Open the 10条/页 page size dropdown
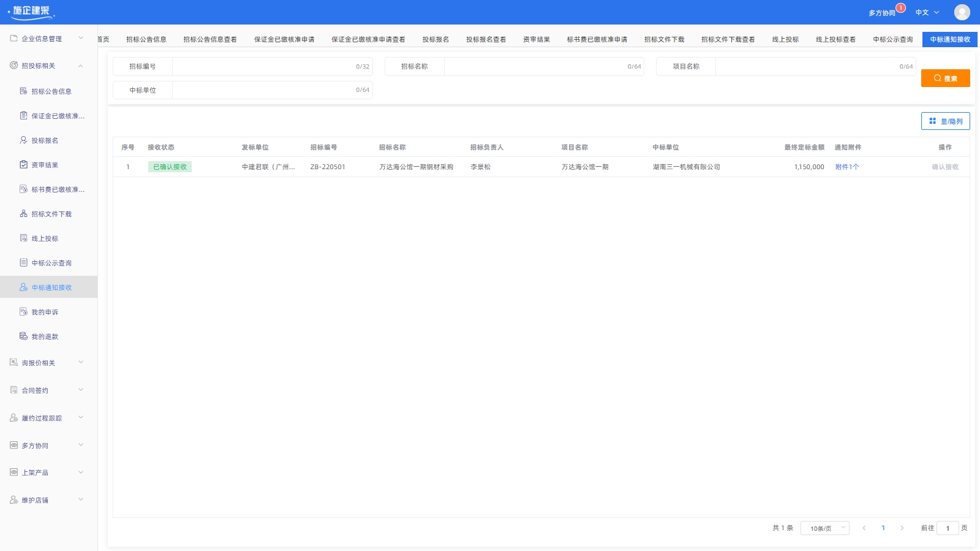Viewport: 980px width, 551px height. pyautogui.click(x=824, y=528)
